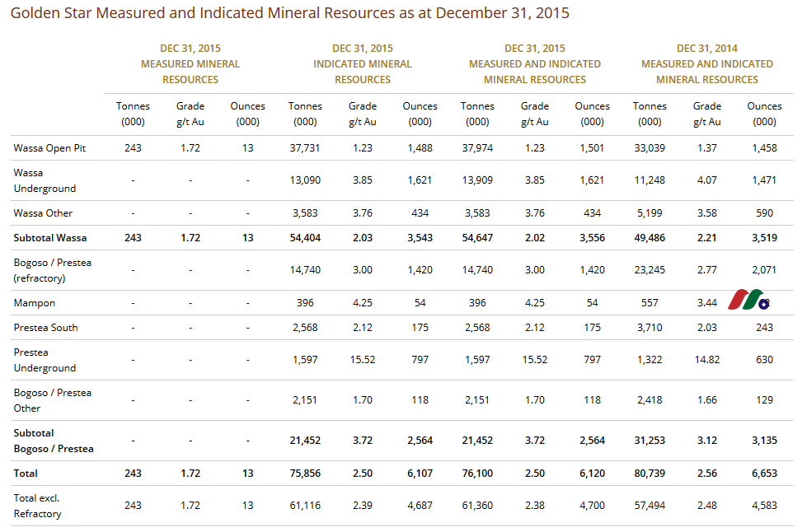Select the Prestea South row label
Screen dimensions: 802x532
coord(45,328)
